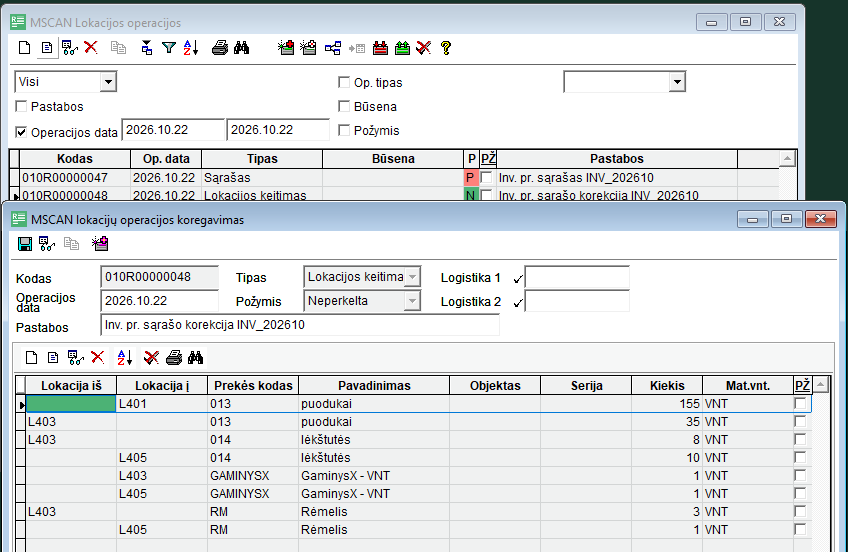Enable the Pastabos filter checkbox
Screen dimensions: 848x552
tap(22, 107)
